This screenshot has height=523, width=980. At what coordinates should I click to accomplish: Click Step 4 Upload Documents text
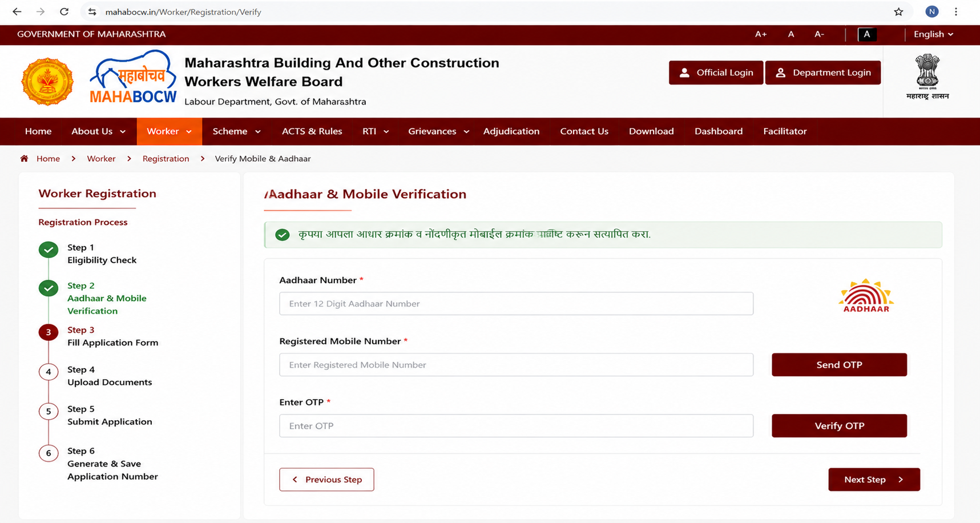110,376
